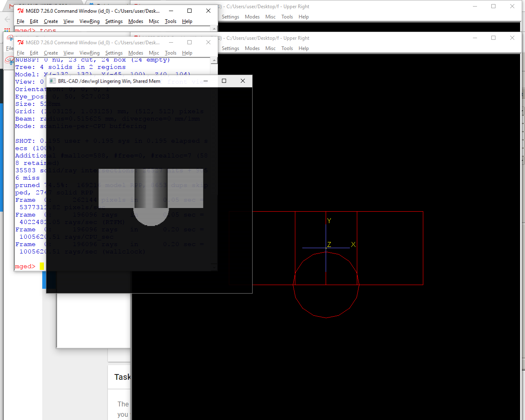The height and width of the screenshot is (420, 525).
Task: Click 'Tree: 4 solids in 2 regions' text
Action: pos(71,67)
